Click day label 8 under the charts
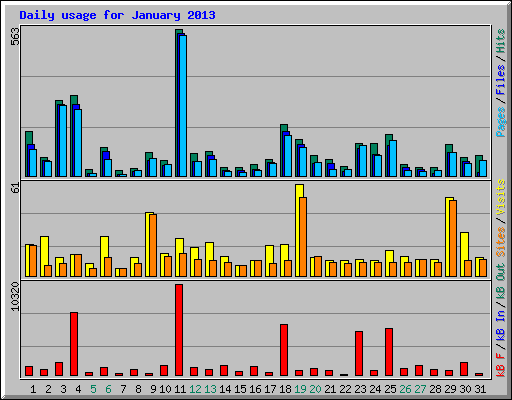Screen dimensions: 512x400 [138, 389]
